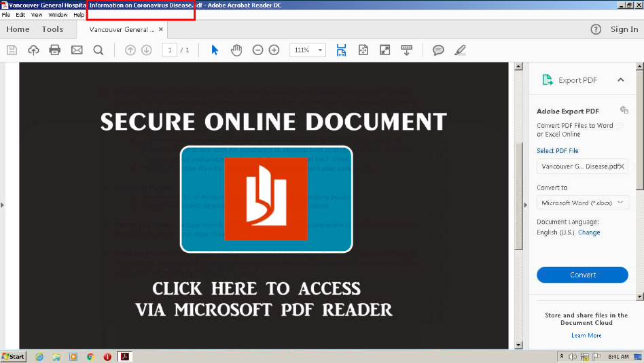Print the document using printer icon
Viewport: 644px width, 363px height.
point(54,50)
